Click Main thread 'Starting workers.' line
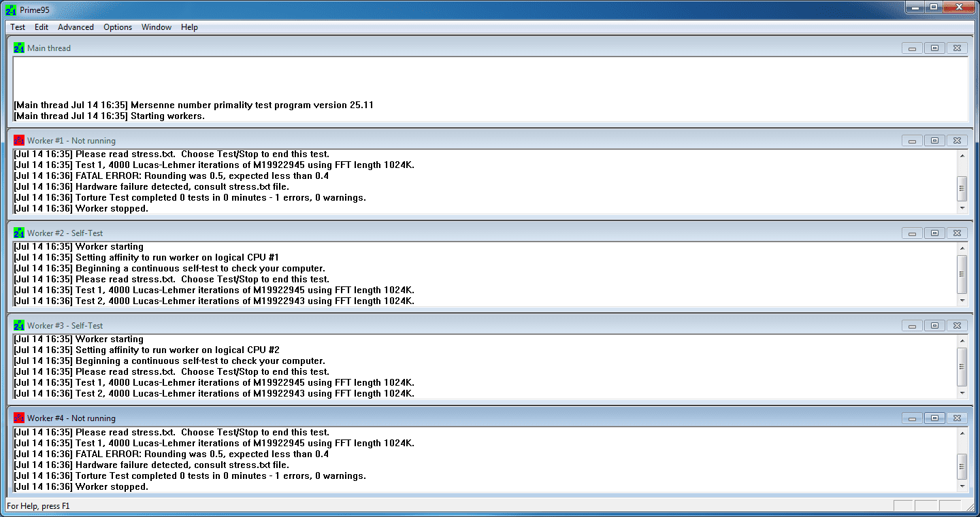The image size is (980, 517). [x=110, y=116]
